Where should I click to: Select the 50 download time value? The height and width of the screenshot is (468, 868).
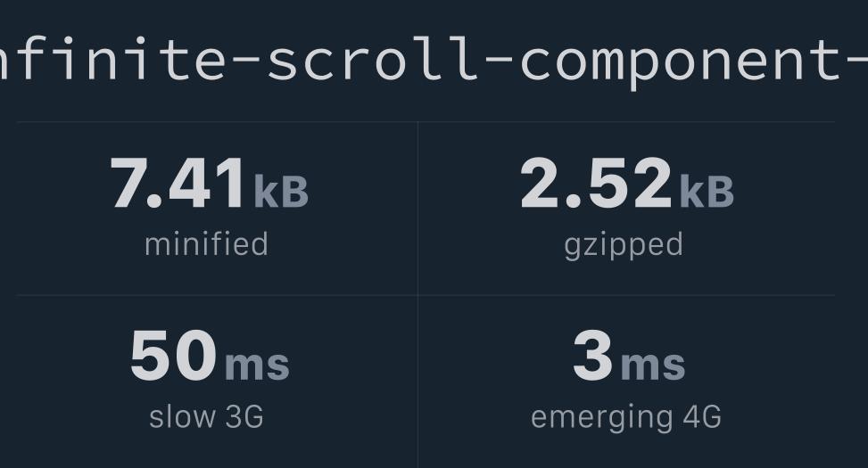(x=173, y=355)
